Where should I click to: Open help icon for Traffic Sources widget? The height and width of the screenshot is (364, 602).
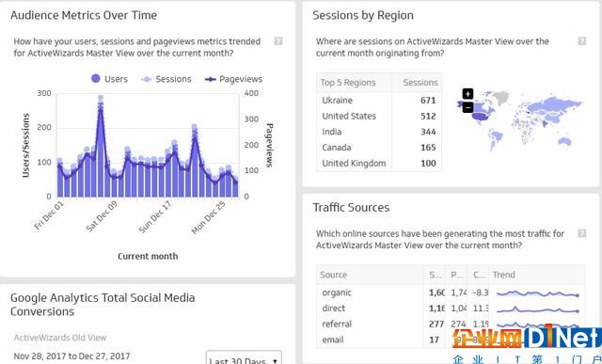[582, 233]
